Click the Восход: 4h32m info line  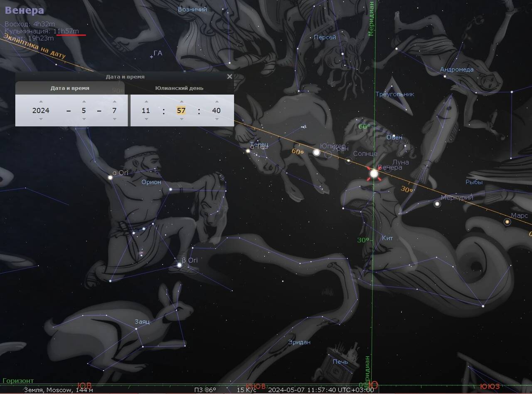point(30,24)
